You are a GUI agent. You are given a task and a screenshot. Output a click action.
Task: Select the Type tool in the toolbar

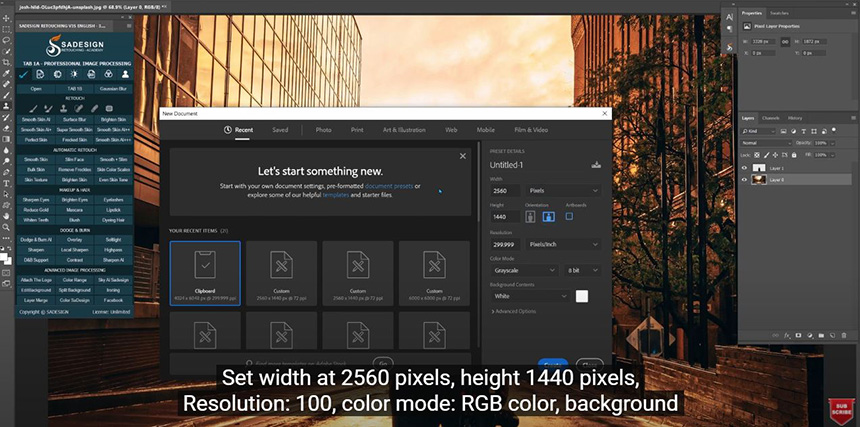(7, 181)
